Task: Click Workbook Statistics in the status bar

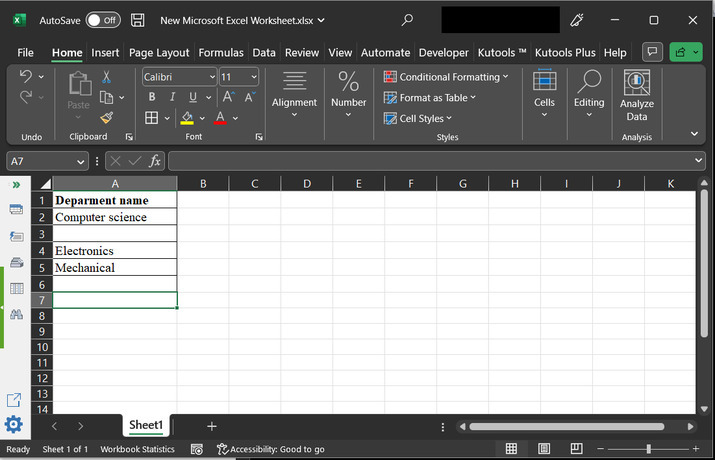Action: tap(137, 449)
